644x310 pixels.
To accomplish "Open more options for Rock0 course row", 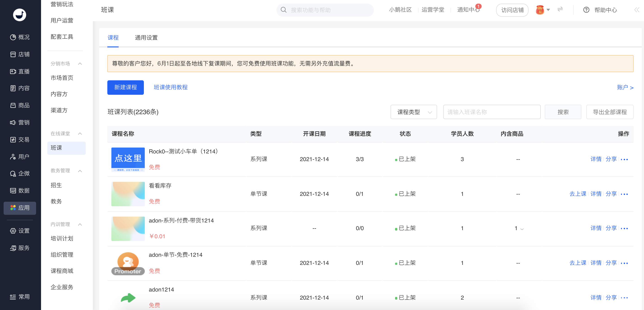I will pos(624,159).
